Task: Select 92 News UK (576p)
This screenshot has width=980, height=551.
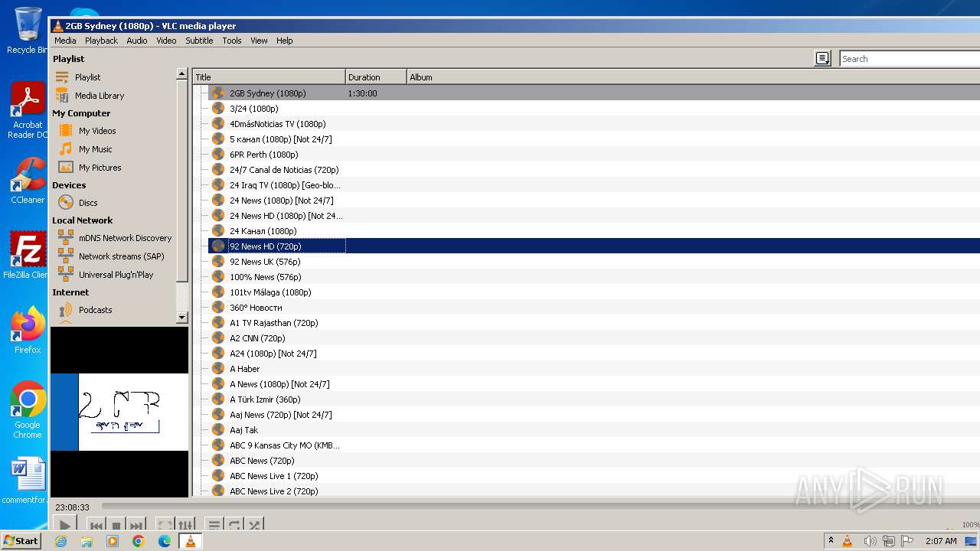Action: (594, 262)
